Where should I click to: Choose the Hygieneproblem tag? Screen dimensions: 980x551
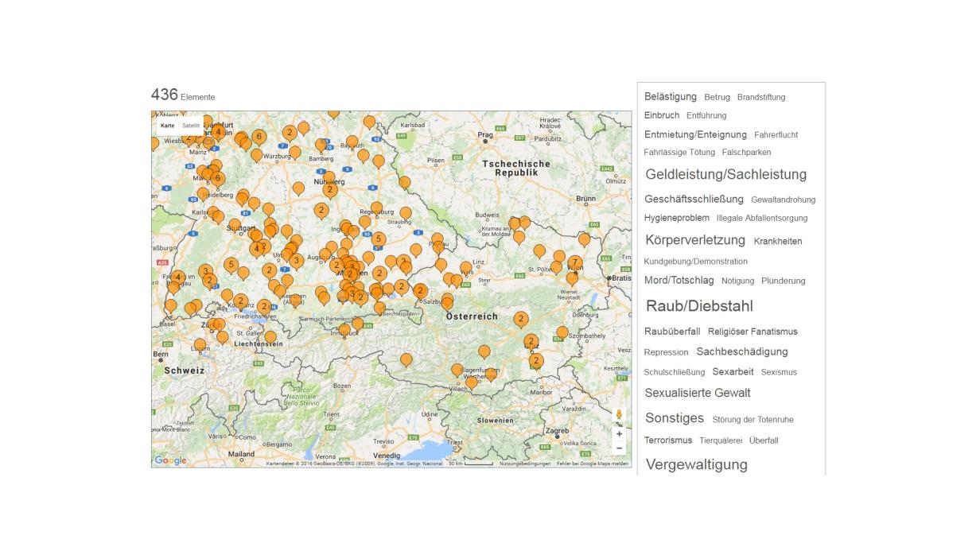pos(677,218)
